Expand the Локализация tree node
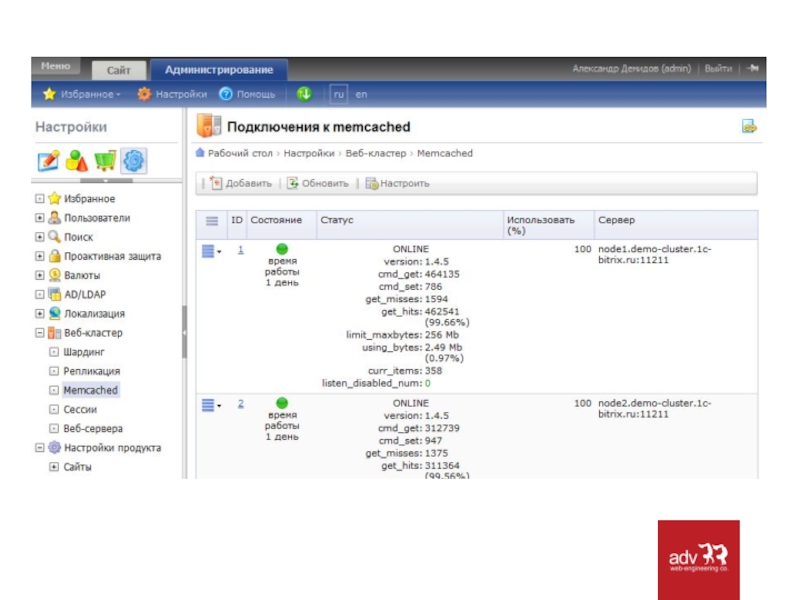800x600 pixels. (40, 313)
